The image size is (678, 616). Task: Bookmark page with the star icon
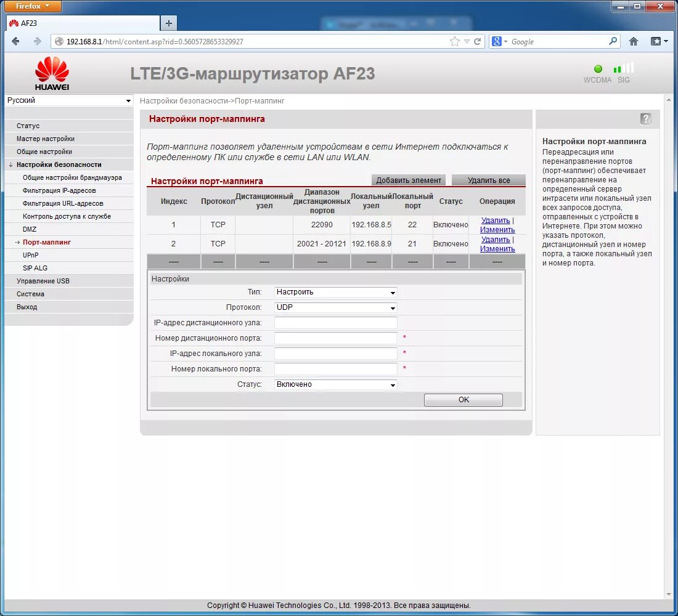coord(454,41)
